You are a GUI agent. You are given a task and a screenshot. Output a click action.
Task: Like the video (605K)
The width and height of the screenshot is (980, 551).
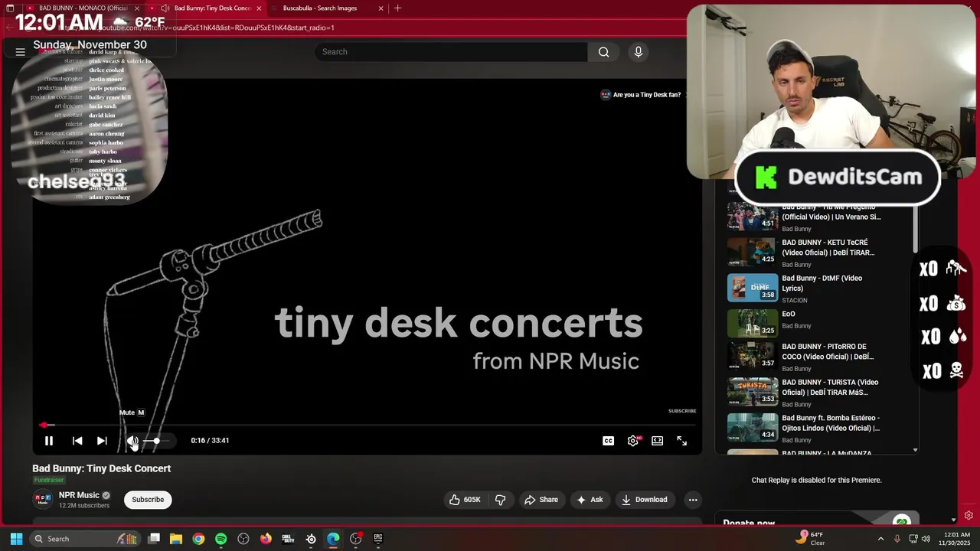pos(465,500)
